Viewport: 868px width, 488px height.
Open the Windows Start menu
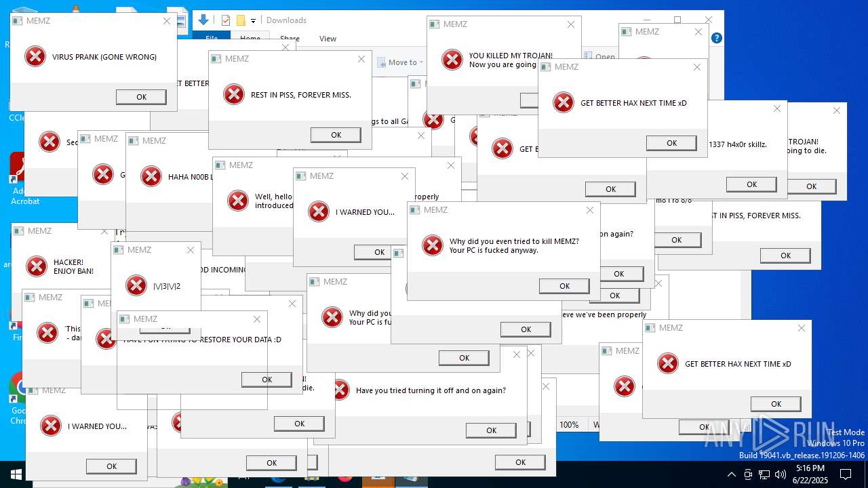[16, 474]
